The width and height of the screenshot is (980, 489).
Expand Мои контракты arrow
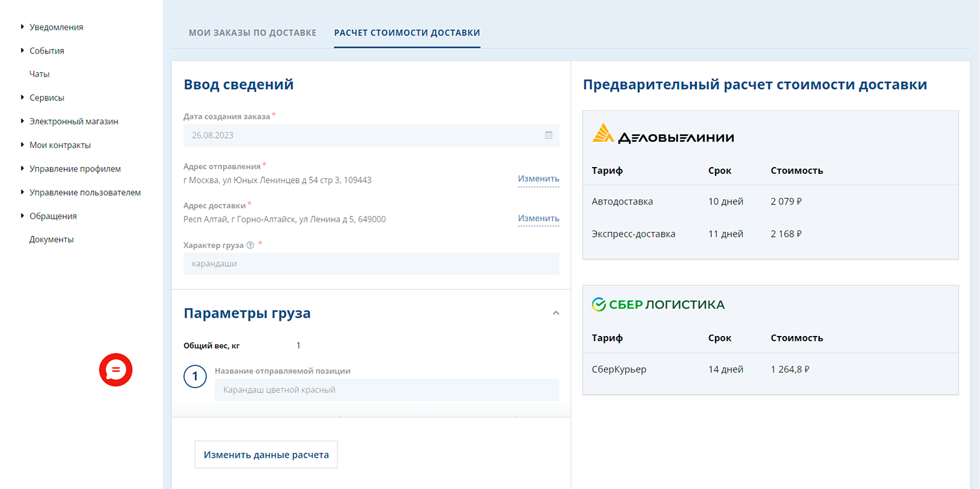[22, 145]
